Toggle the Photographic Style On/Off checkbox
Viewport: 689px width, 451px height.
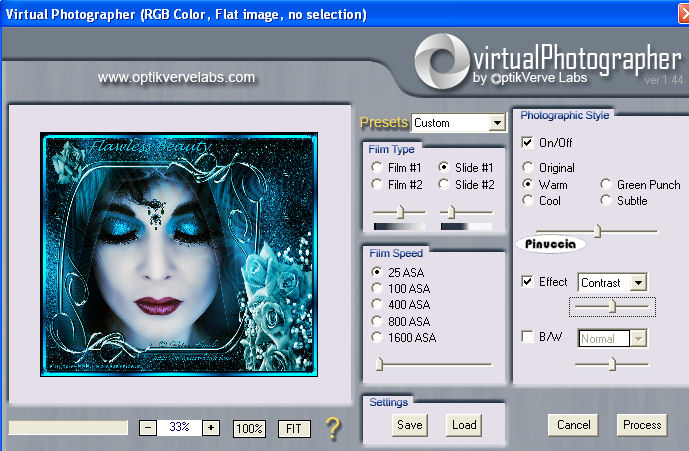pos(527,142)
